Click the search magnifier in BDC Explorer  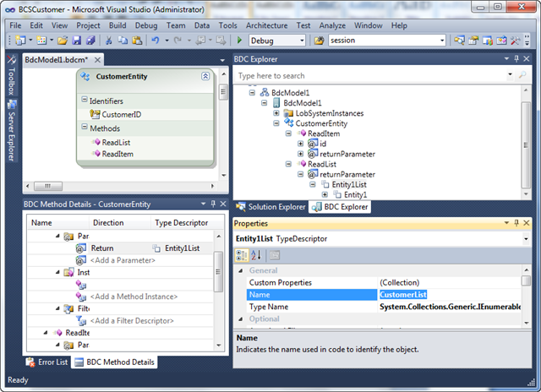pyautogui.click(x=522, y=75)
